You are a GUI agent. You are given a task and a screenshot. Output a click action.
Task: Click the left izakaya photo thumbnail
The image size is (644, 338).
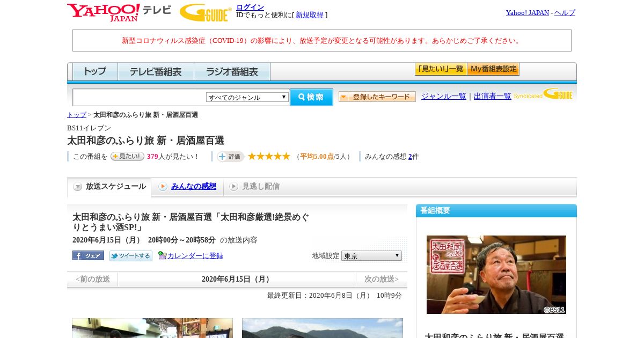coord(152,328)
